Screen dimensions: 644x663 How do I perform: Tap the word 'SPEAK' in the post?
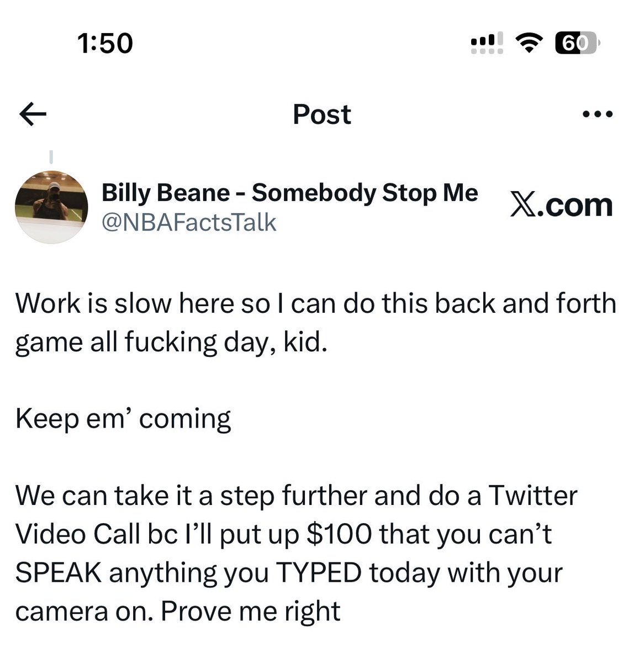(x=59, y=572)
